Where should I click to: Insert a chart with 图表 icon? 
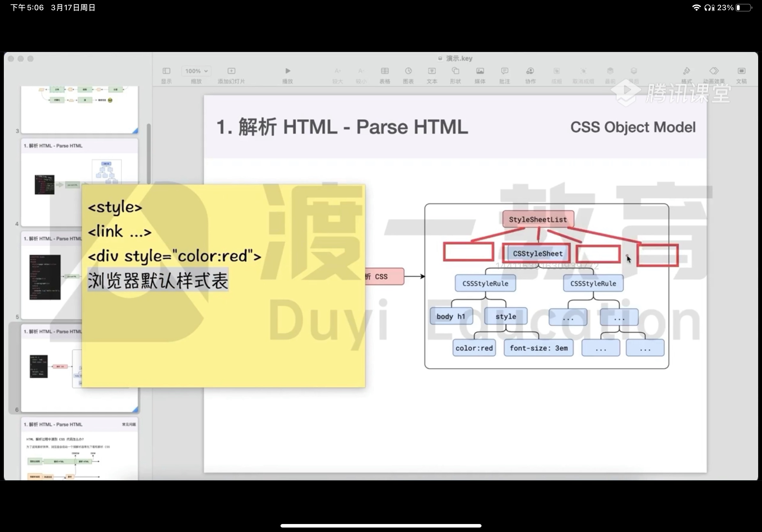[x=408, y=71]
